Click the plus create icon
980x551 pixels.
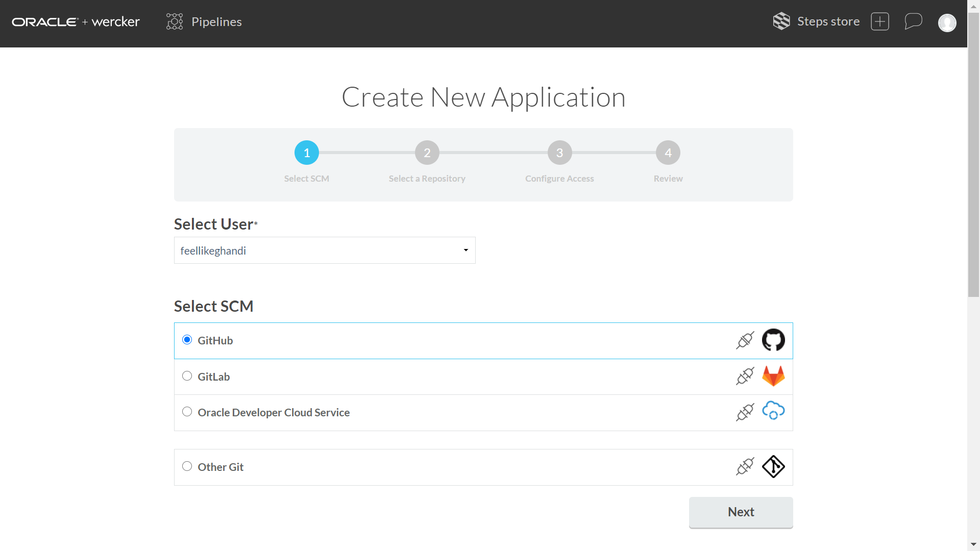tap(879, 21)
